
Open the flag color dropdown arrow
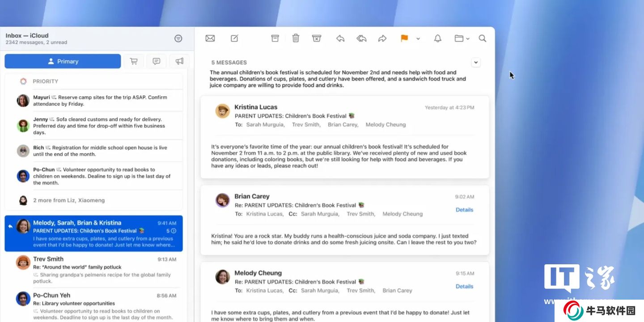pos(418,39)
